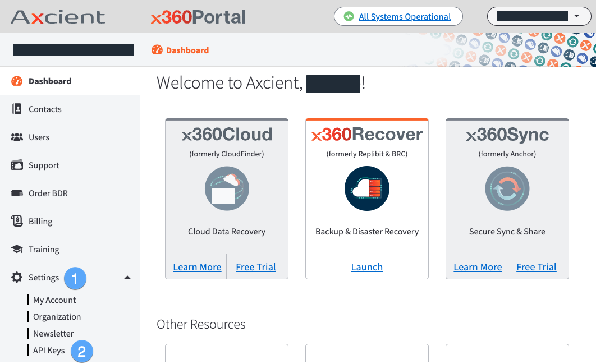Click the x360Portal logo

(198, 17)
